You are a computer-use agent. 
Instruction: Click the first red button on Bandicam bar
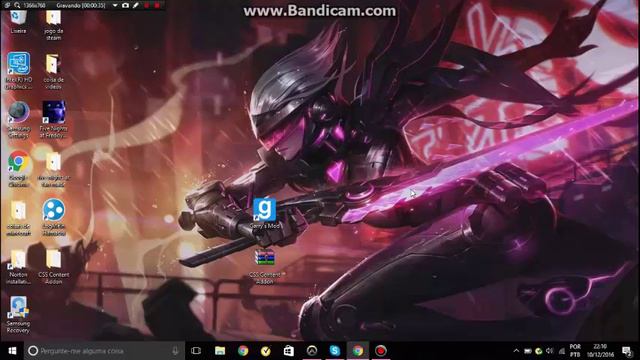(147, 5)
